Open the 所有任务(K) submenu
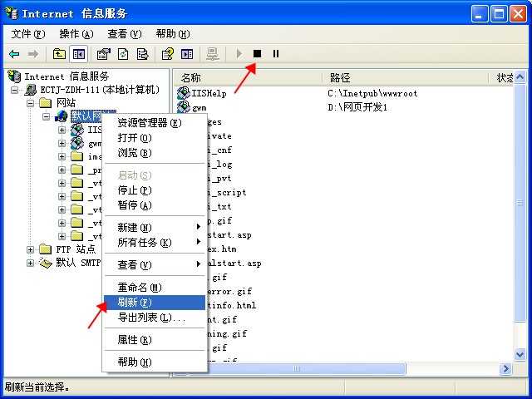 pyautogui.click(x=155, y=242)
